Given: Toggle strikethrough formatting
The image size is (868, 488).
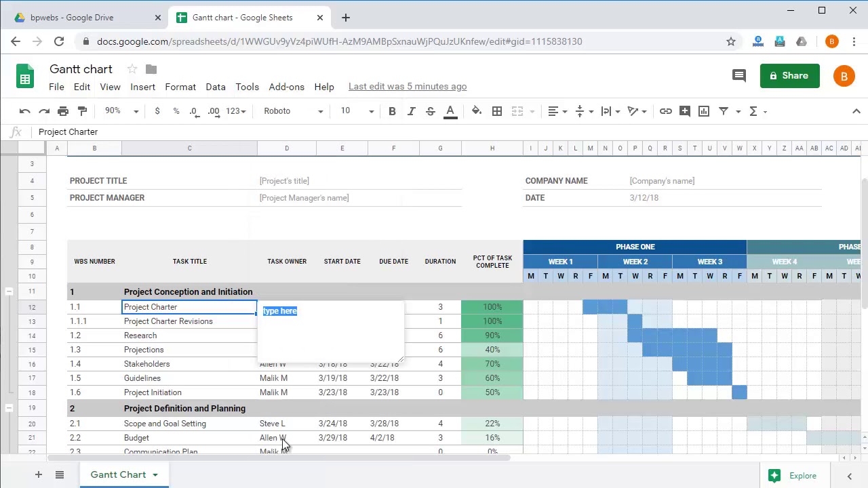Looking at the screenshot, I should tap(430, 111).
